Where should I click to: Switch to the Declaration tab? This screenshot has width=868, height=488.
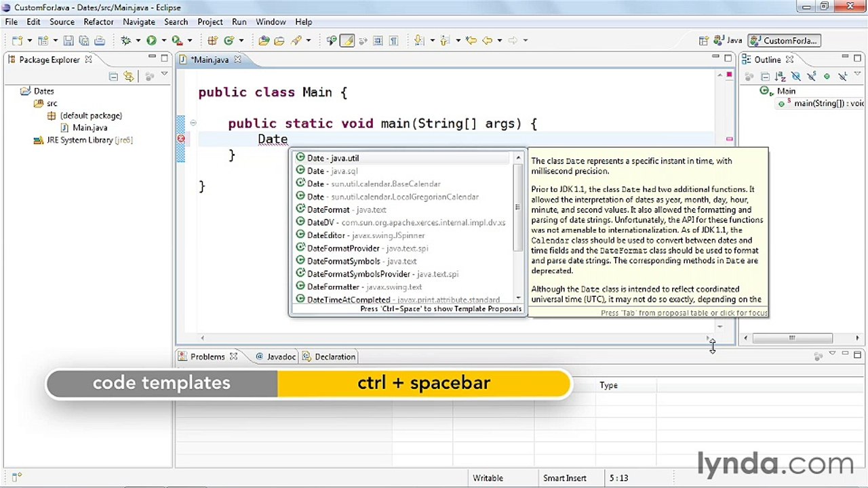329,357
